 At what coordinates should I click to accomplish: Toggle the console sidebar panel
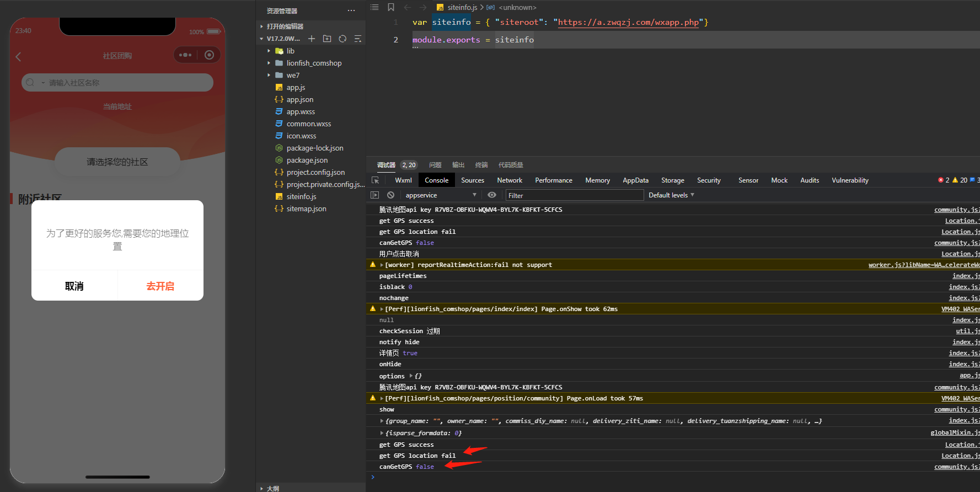(x=375, y=195)
